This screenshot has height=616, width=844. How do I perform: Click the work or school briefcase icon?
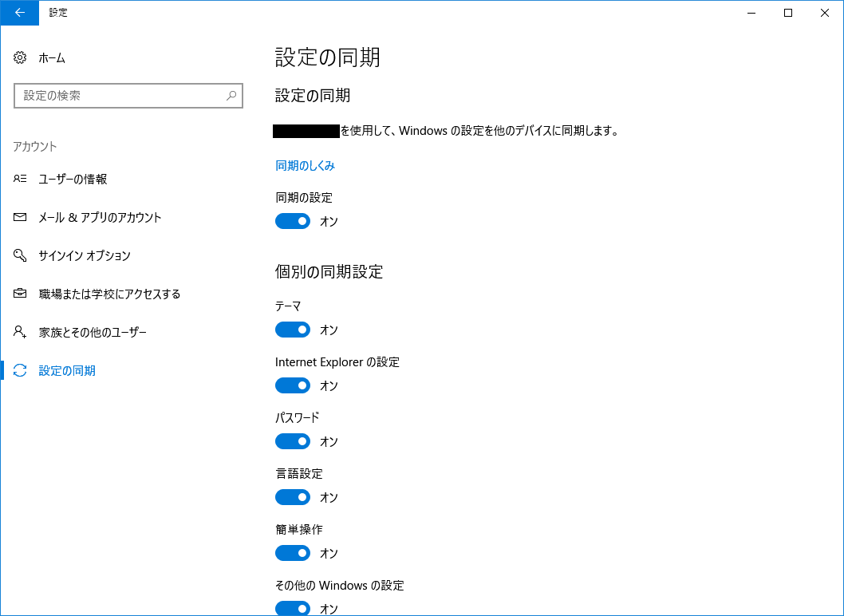coord(21,294)
